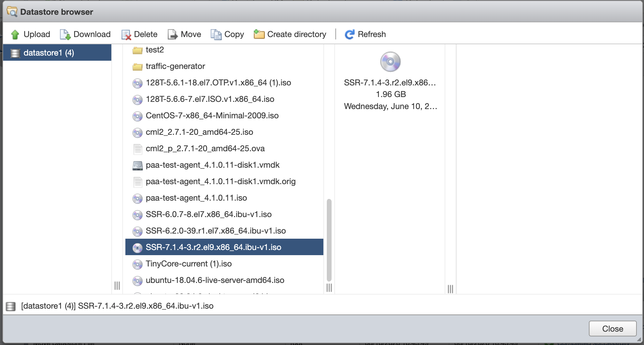Select CentOS-7-x86_64-Minimal-2009.iso
Viewport: 644px width, 345px height.
click(x=212, y=116)
